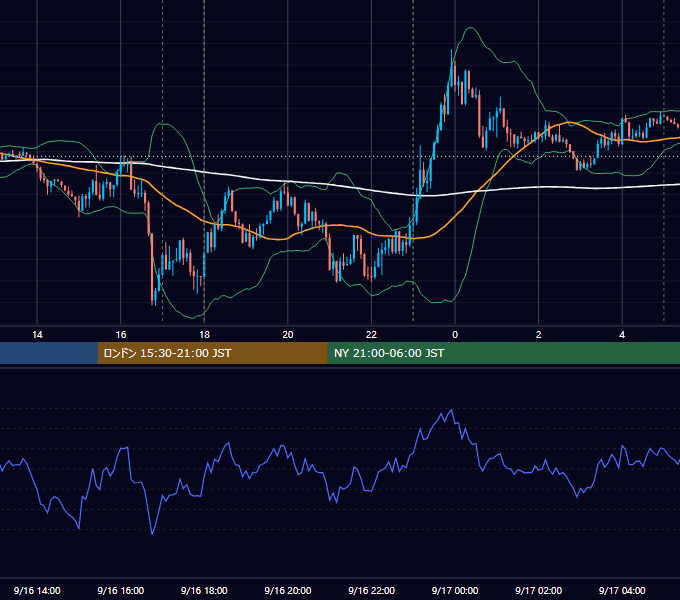
Task: Click the NY 21:00-06:00 JST session band
Action: (503, 353)
